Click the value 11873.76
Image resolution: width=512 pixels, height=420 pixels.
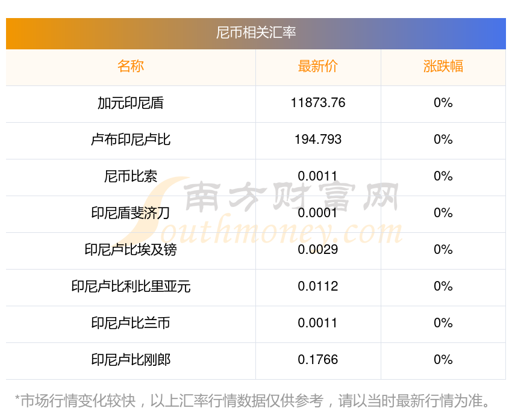(x=317, y=103)
